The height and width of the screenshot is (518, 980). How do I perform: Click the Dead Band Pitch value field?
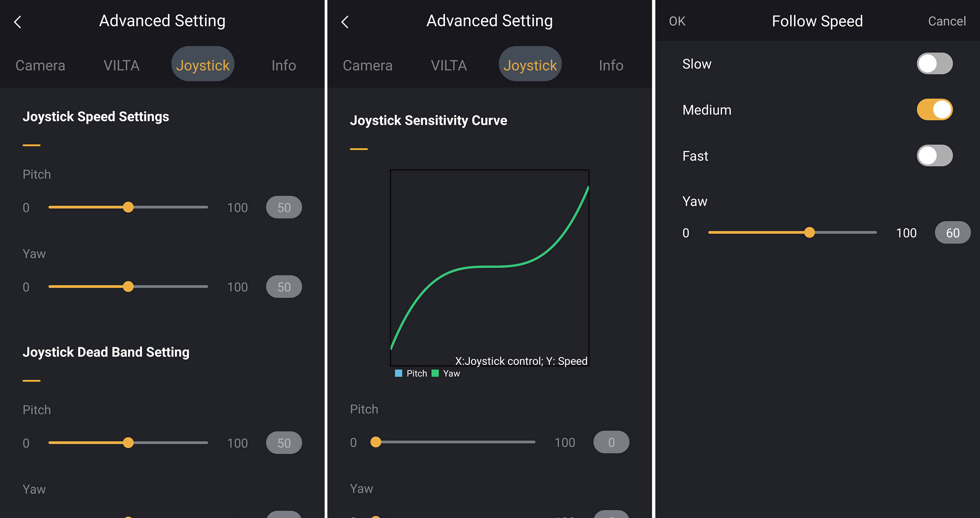pos(284,442)
